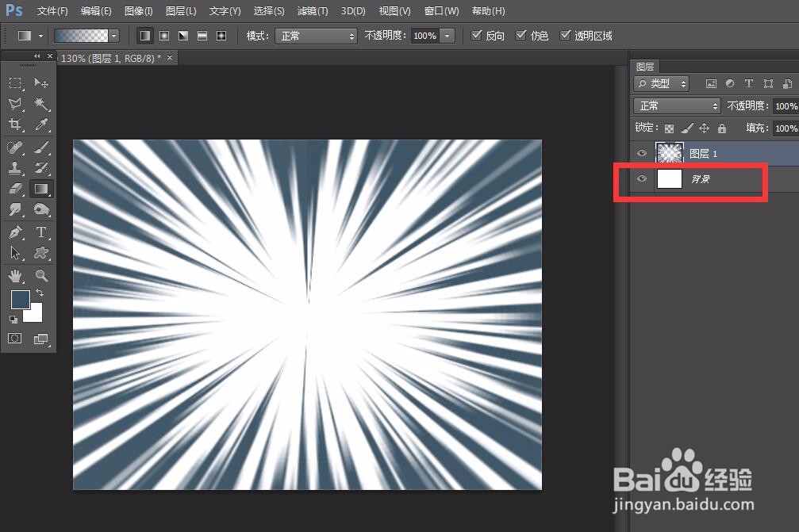Select the Pen tool
This screenshot has width=799, height=532.
click(x=15, y=232)
